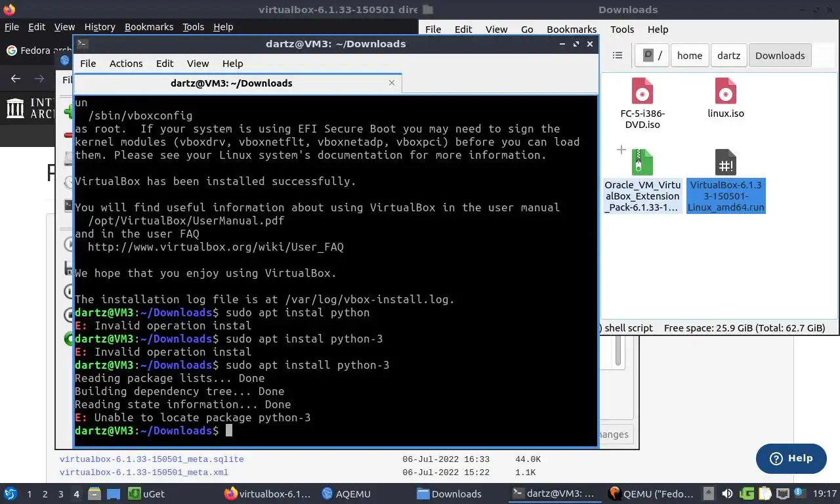This screenshot has width=840, height=504.
Task: Go to the root path button
Action: coord(652,55)
